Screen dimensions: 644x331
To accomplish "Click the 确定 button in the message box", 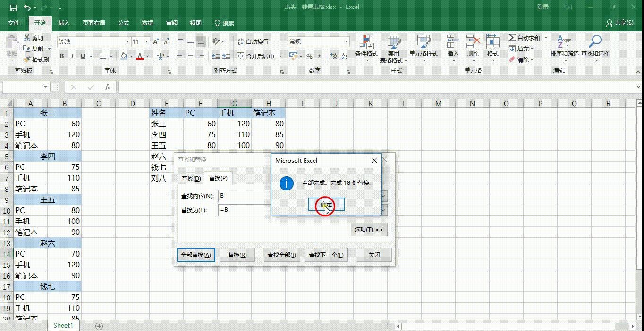I will [325, 204].
